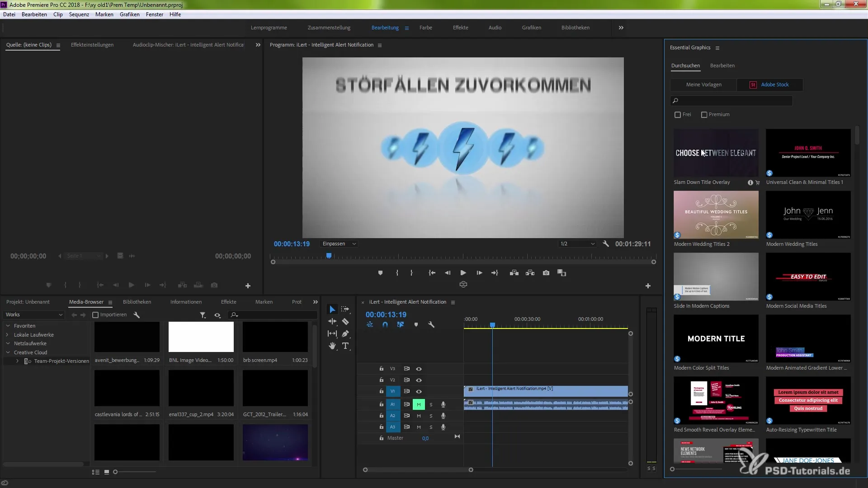Select the Slip tool
The height and width of the screenshot is (488, 868).
coord(332,333)
